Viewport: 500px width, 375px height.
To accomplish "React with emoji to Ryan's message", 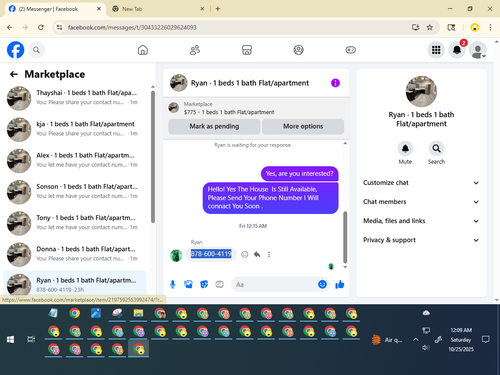I will point(245,254).
